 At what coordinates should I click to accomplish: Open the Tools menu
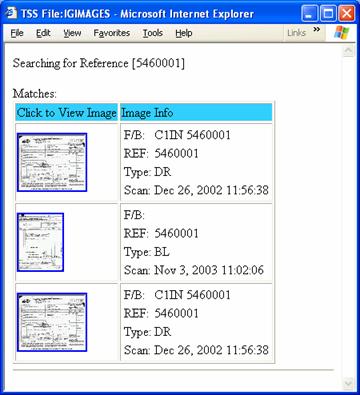point(153,33)
